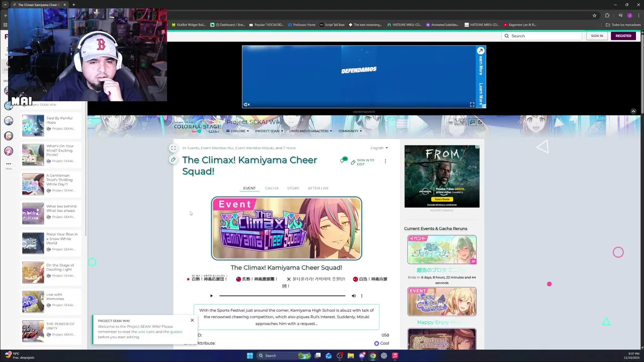Collapse the top ad banner with the chevron
Screen dimensions: 644x362
(x=633, y=111)
